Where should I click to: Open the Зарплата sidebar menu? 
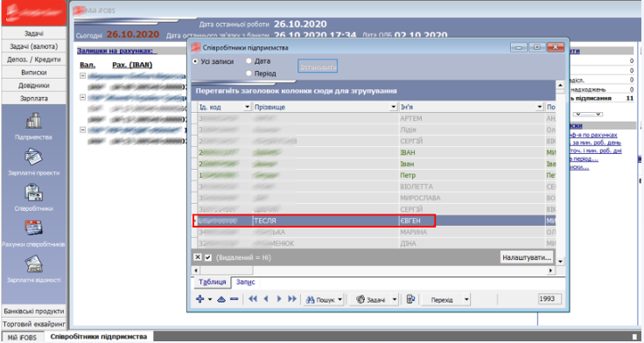[33, 98]
